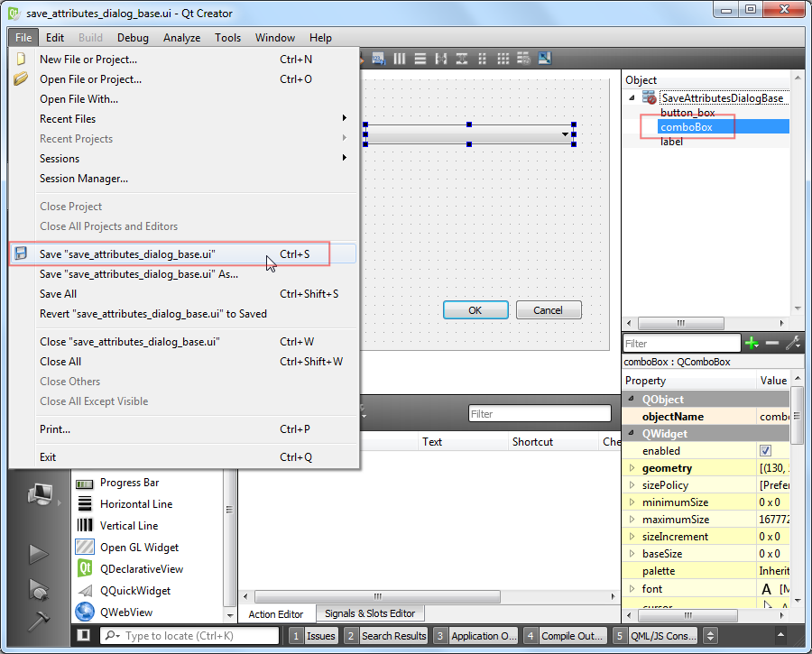812x654 pixels.
Task: Select the Open GL Widget icon
Action: (x=85, y=548)
